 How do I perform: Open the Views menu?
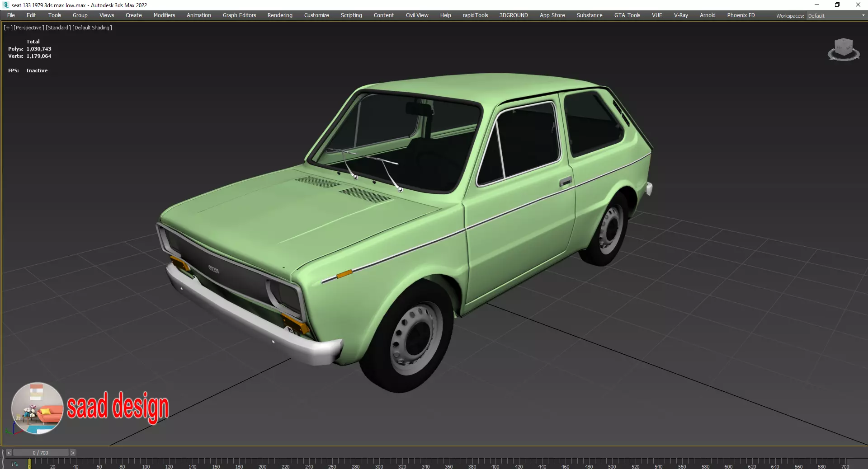[107, 15]
